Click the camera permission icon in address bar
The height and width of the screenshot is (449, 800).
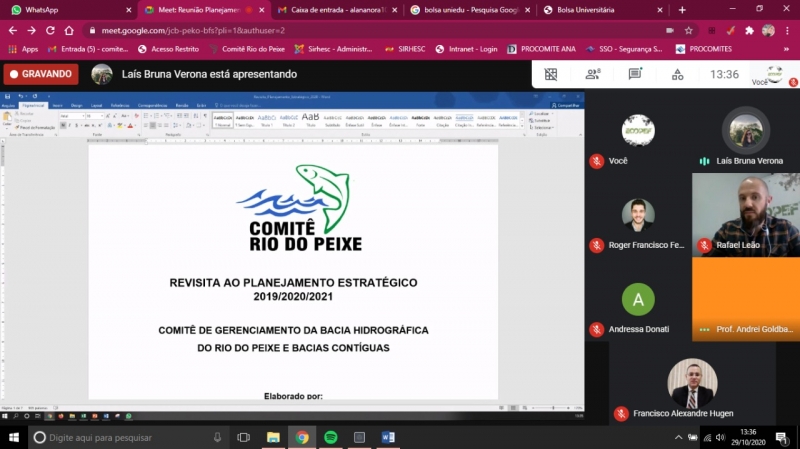point(670,31)
